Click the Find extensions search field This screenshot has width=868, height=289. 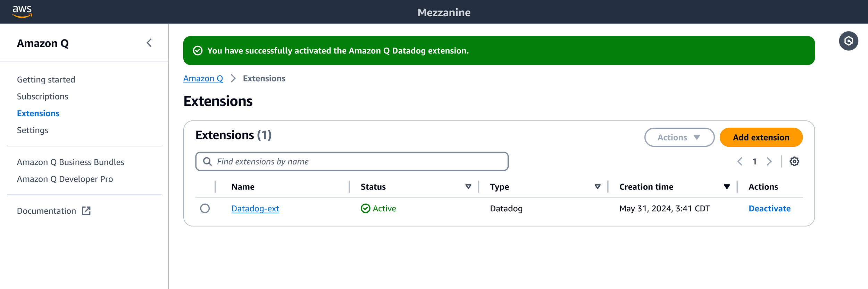pyautogui.click(x=352, y=161)
